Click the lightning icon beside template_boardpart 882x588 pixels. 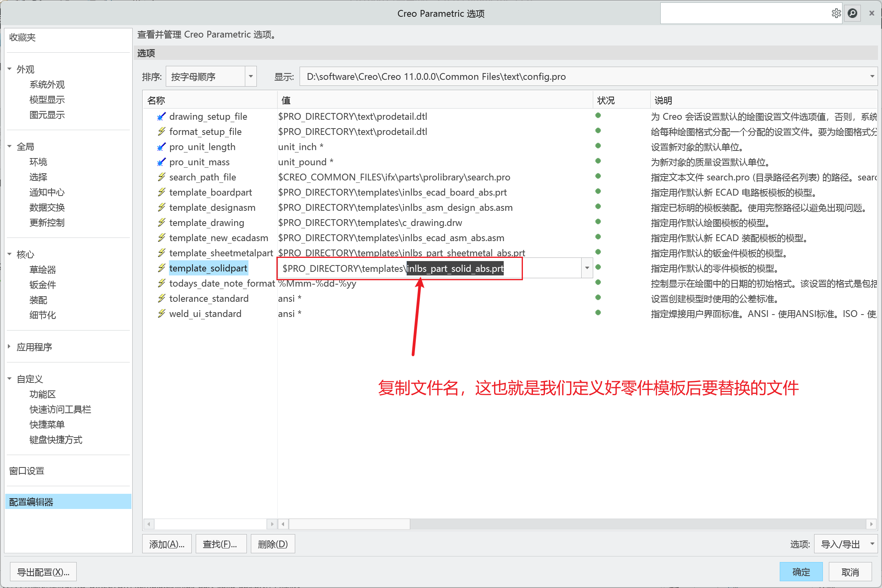click(x=161, y=192)
